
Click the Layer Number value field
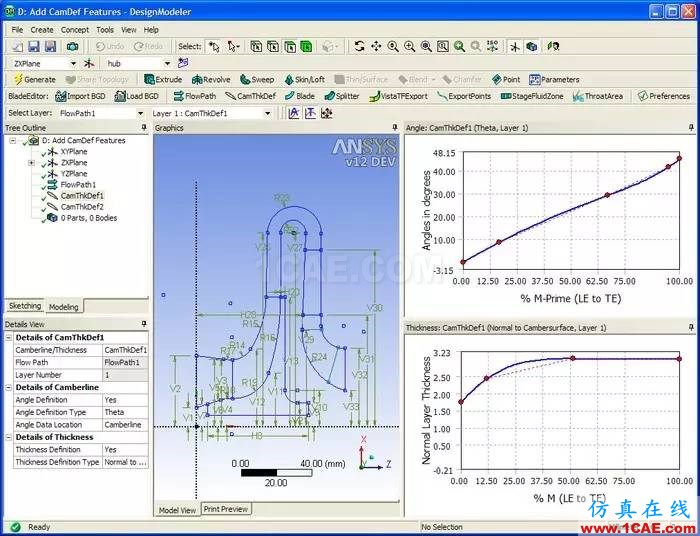(x=125, y=375)
